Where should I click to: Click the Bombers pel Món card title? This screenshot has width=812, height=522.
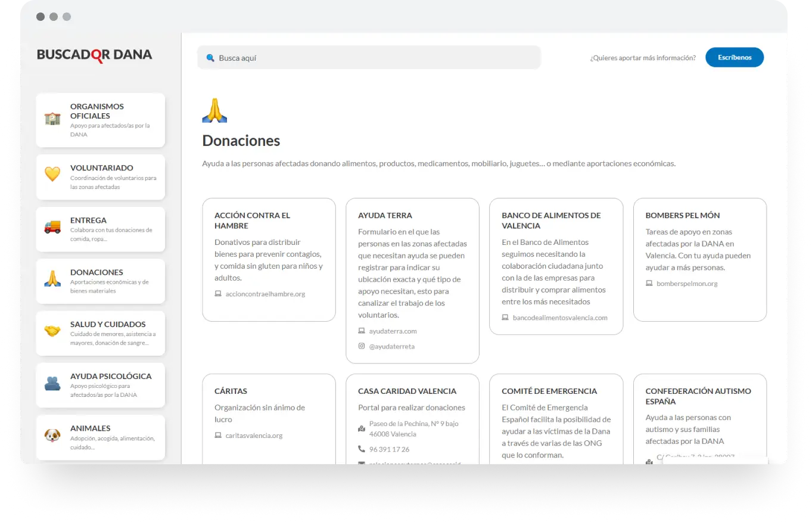[683, 215]
